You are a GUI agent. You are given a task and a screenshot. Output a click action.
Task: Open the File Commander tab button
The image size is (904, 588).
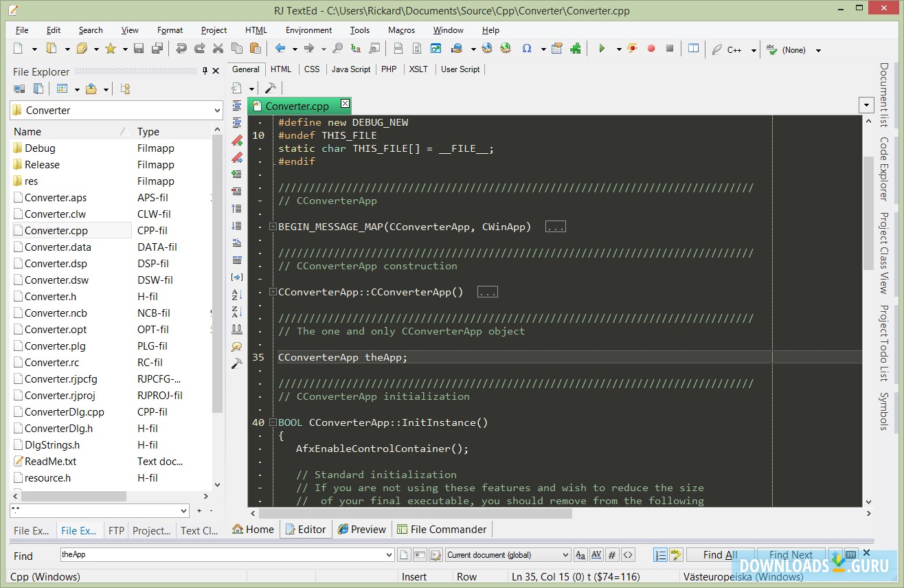pos(441,529)
